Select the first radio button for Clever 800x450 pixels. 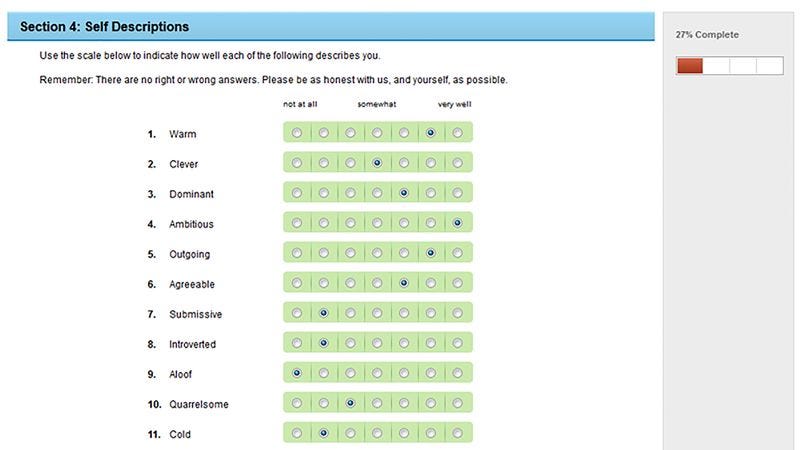(x=297, y=163)
